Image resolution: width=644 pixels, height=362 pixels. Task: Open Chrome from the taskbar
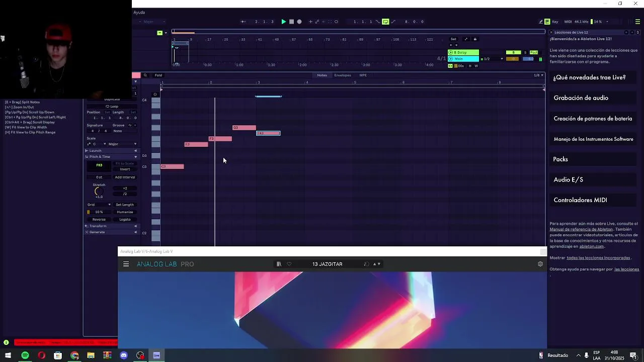74,355
